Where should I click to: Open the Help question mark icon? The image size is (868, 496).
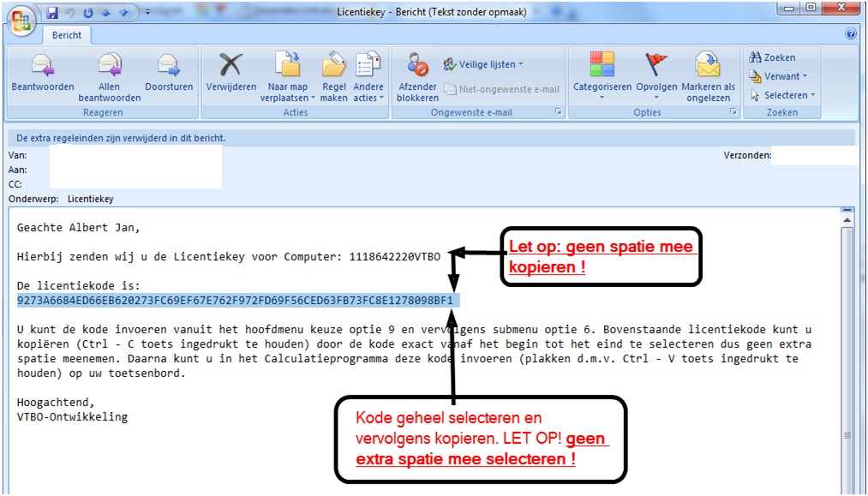[x=851, y=34]
